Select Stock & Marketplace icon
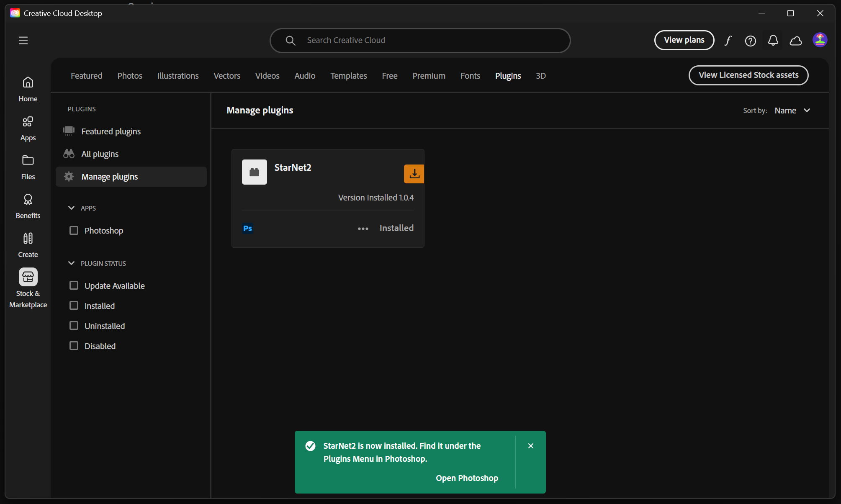Image resolution: width=841 pixels, height=504 pixels. (28, 277)
